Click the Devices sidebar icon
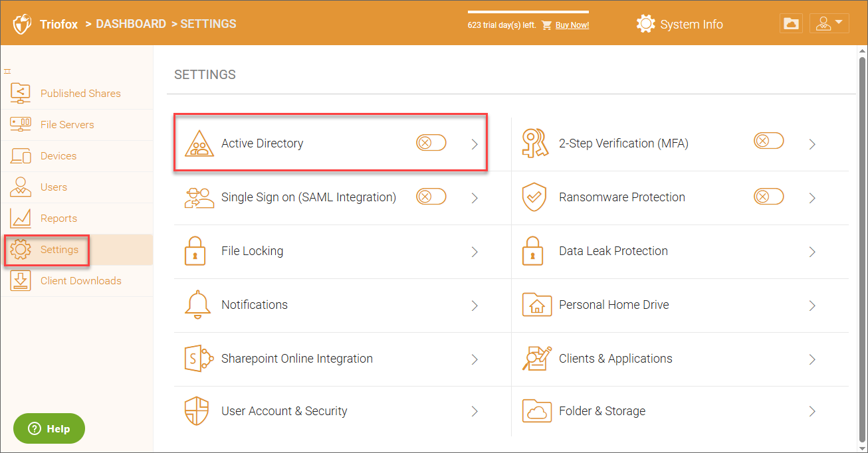Image resolution: width=868 pixels, height=453 pixels. pos(21,155)
